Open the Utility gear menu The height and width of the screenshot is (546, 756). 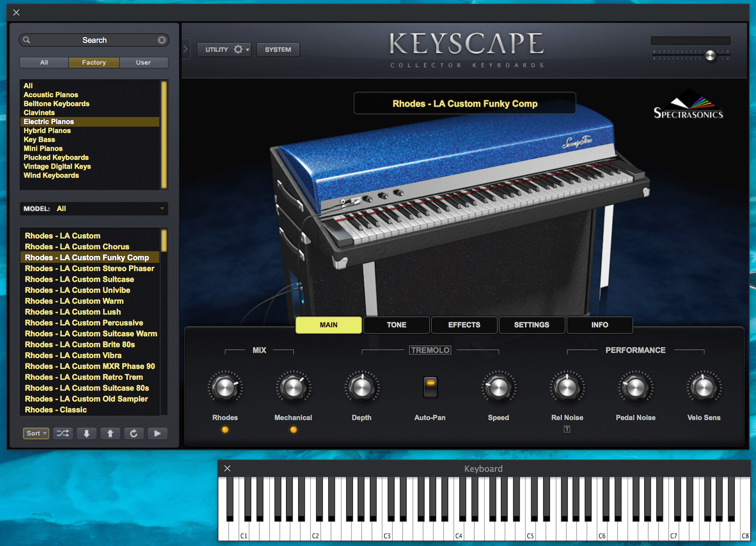coord(238,49)
